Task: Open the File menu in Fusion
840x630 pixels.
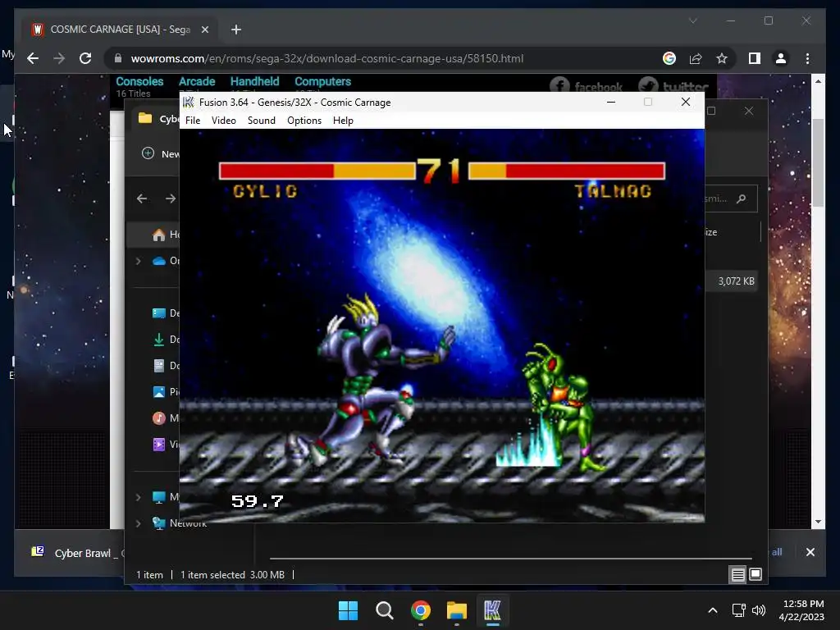Action: coord(192,121)
